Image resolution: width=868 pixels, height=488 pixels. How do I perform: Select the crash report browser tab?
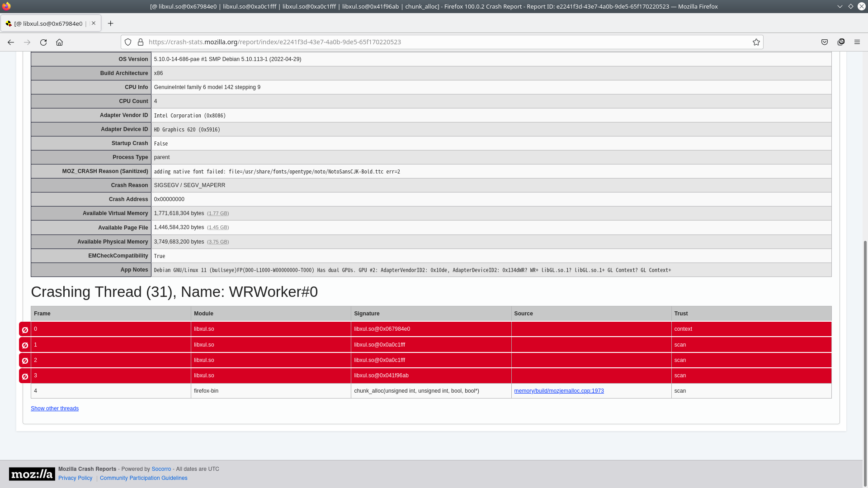(51, 23)
